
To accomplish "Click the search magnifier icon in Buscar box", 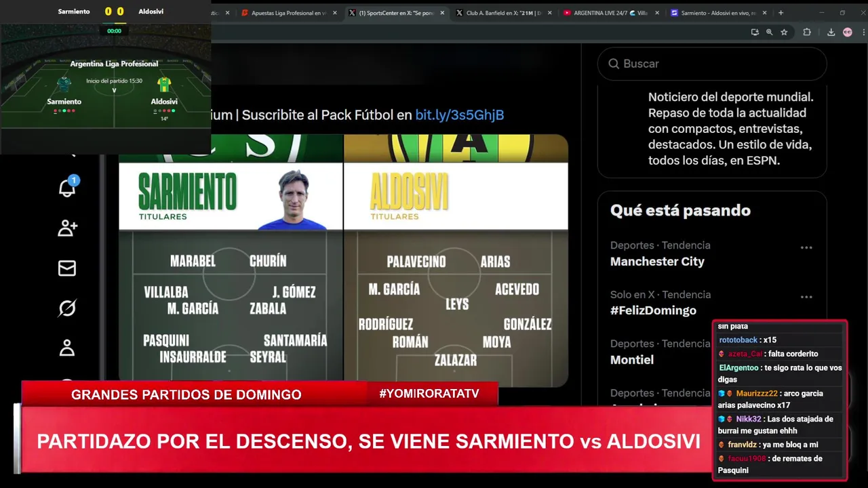I will click(x=614, y=64).
